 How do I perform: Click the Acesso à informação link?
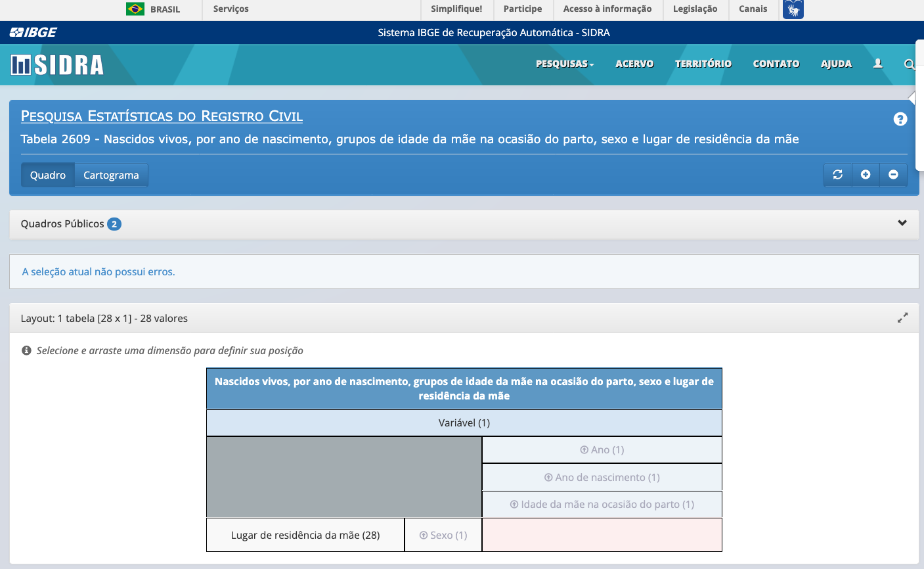[607, 9]
